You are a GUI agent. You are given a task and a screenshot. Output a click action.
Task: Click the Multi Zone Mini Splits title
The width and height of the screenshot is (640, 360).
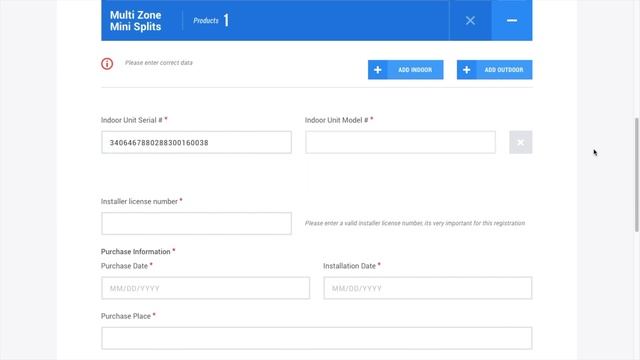pos(136,21)
